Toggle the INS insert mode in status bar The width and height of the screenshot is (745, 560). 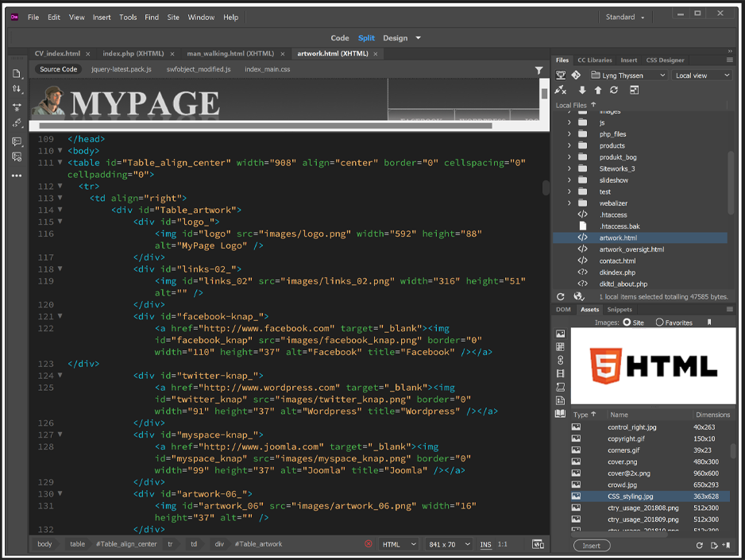[485, 544]
